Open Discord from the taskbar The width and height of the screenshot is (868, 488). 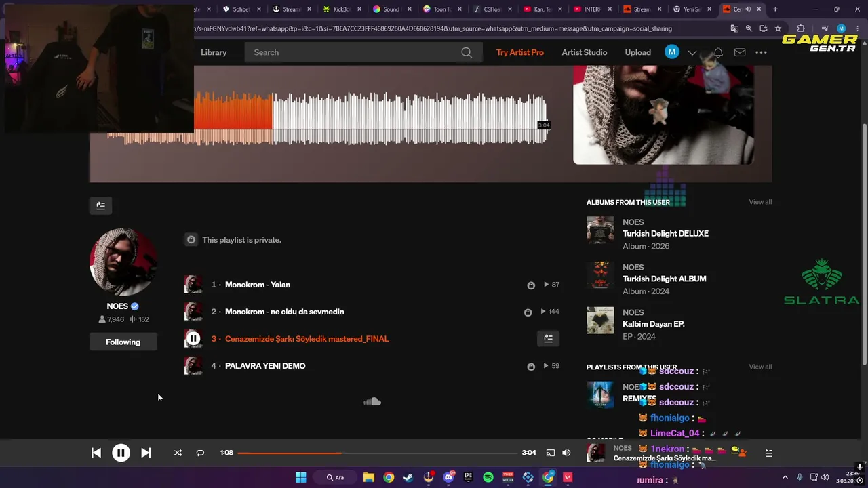tap(448, 477)
